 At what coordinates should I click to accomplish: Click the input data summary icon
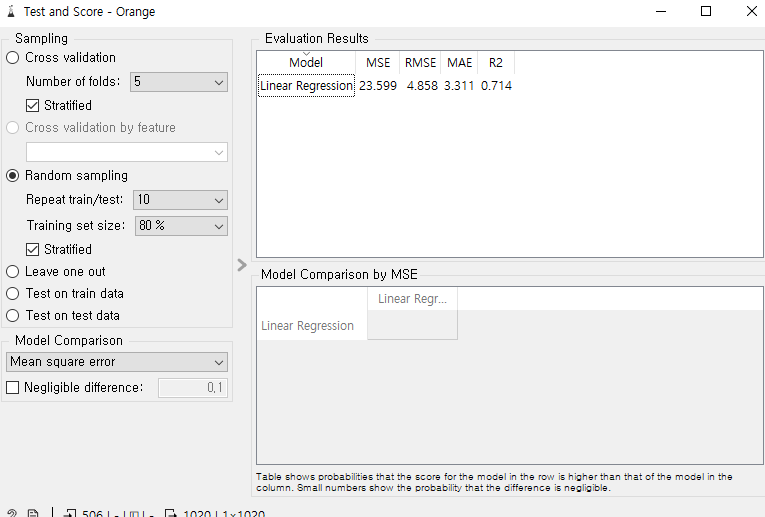(70, 514)
